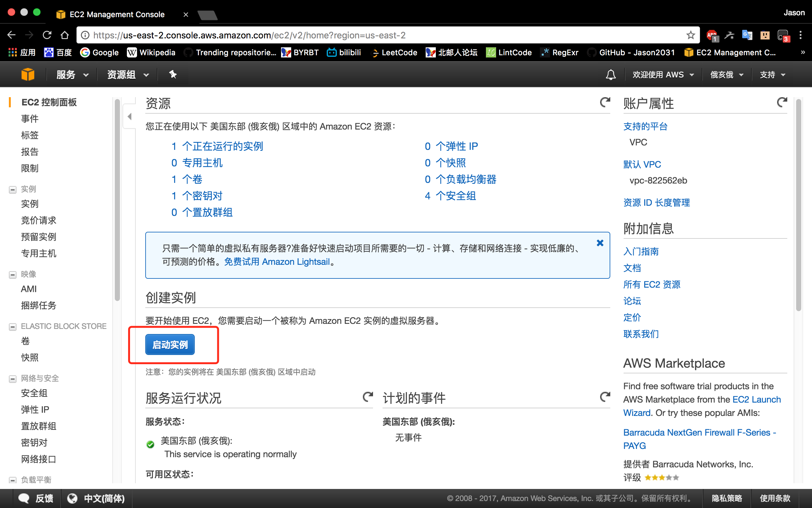Click the 反馈 feedback speech bubble
The height and width of the screenshot is (508, 812).
pyautogui.click(x=36, y=498)
